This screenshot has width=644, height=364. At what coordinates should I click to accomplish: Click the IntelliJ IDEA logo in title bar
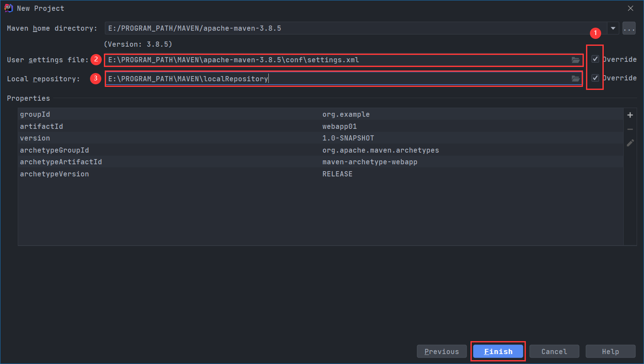click(8, 8)
